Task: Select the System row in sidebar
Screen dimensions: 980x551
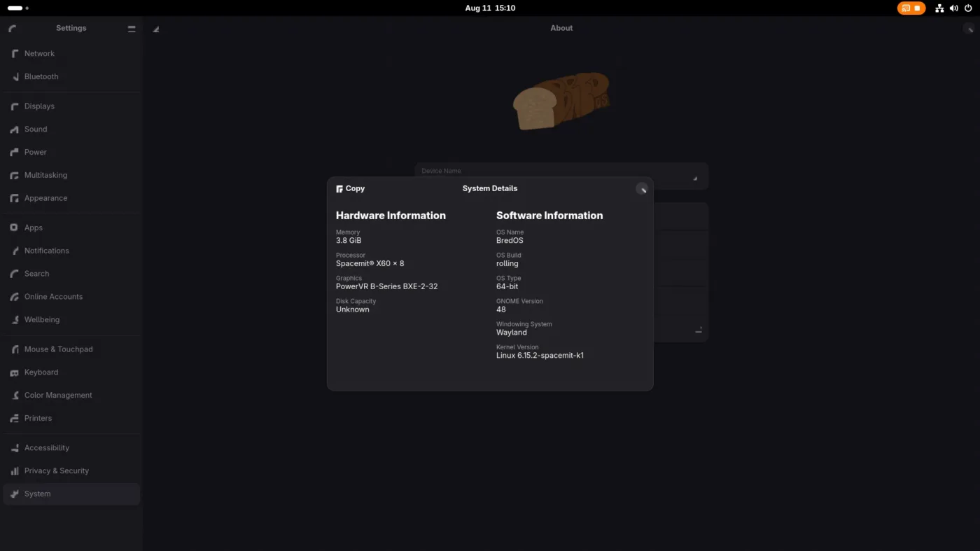Action: (71, 494)
